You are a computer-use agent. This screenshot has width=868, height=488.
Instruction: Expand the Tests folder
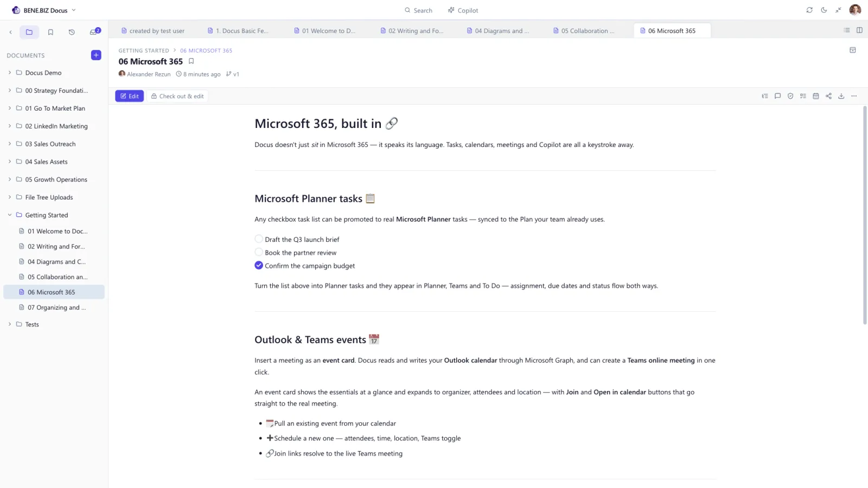[10, 324]
